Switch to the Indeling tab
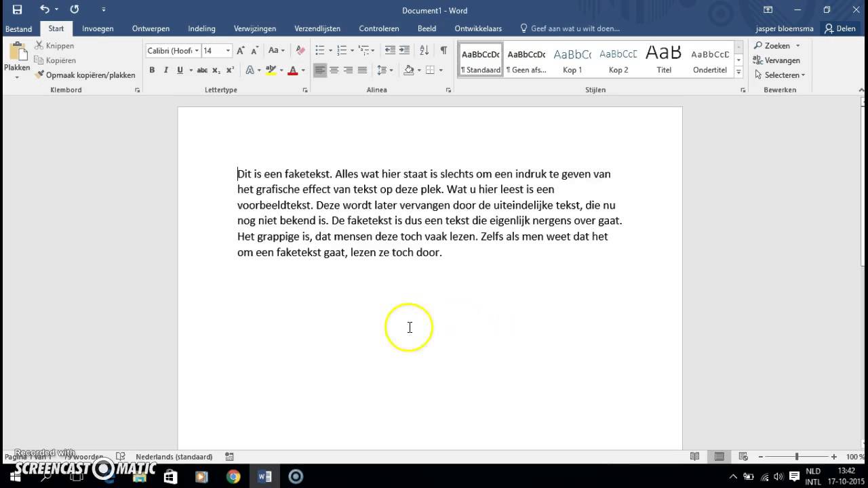 [x=201, y=28]
